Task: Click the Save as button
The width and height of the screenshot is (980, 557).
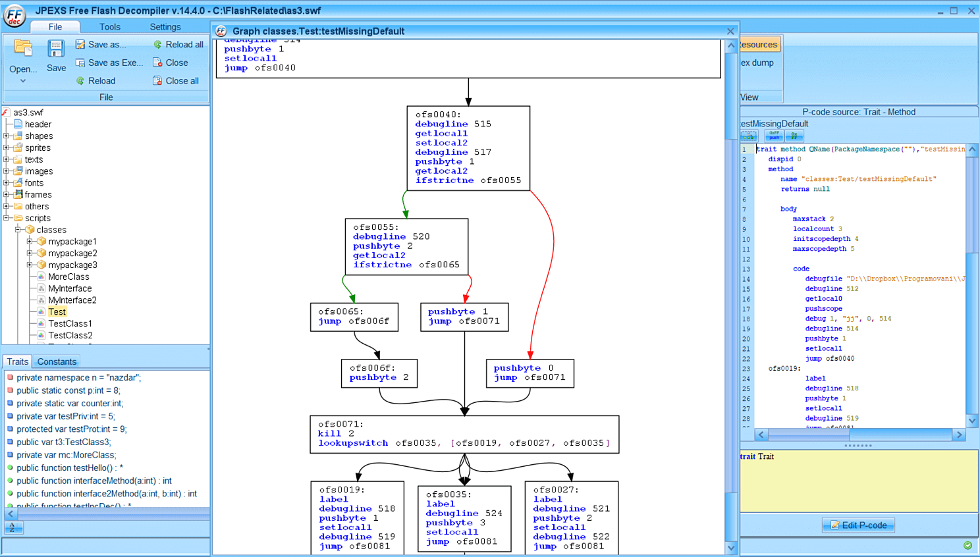Action: 100,44
